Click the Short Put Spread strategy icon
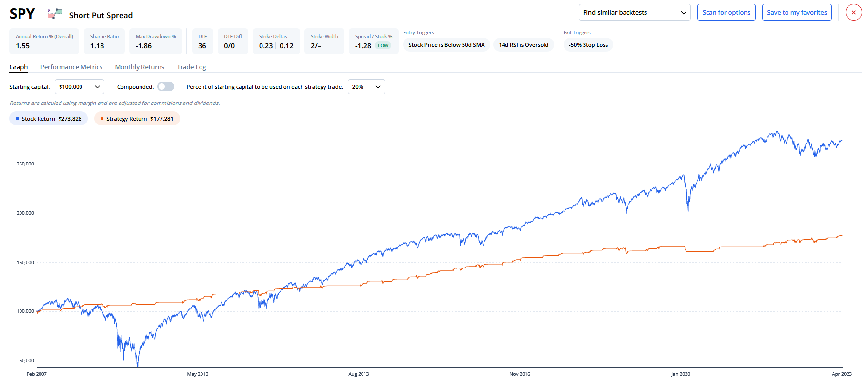 click(55, 14)
